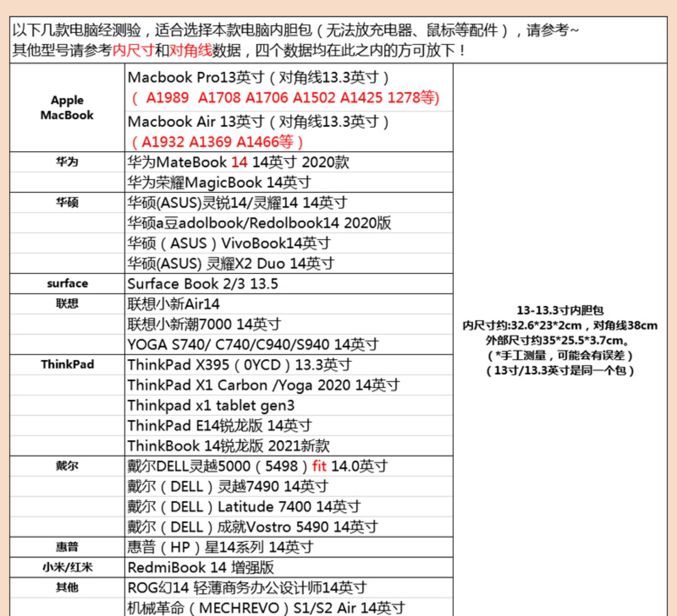The image size is (677, 616).
Task: Click red 对角线 text in header note
Action: (x=191, y=51)
